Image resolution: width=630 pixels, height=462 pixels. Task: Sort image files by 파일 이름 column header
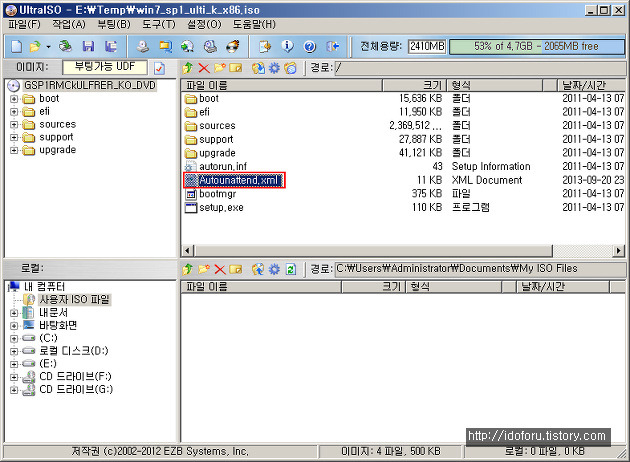pyautogui.click(x=281, y=85)
